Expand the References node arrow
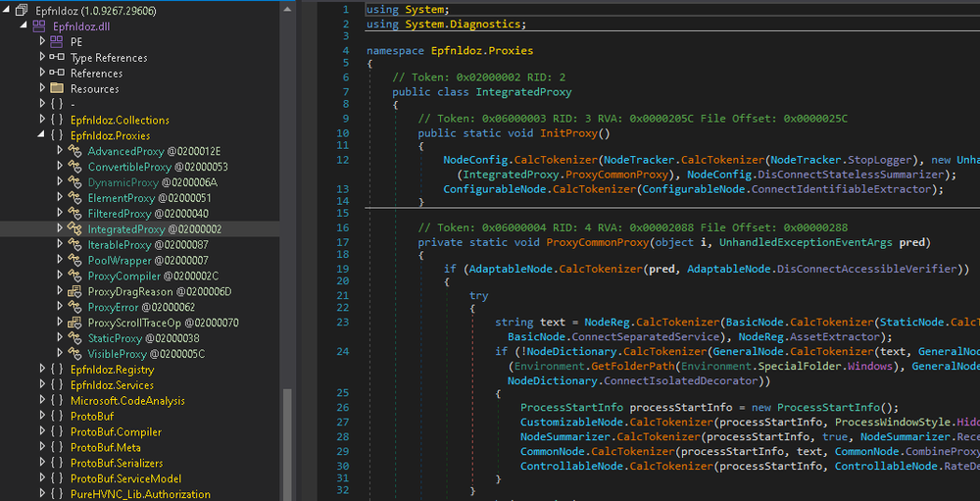This screenshot has width=980, height=501. point(42,73)
